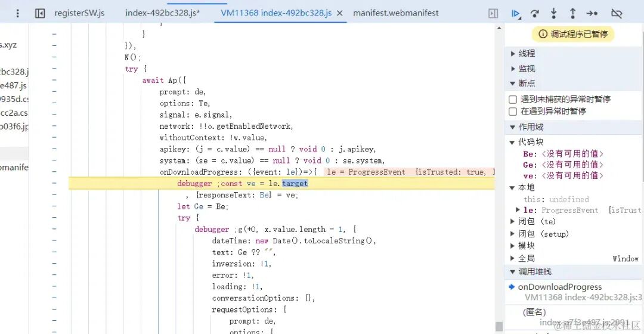Open manifest.webmanifest tab

coord(395,13)
